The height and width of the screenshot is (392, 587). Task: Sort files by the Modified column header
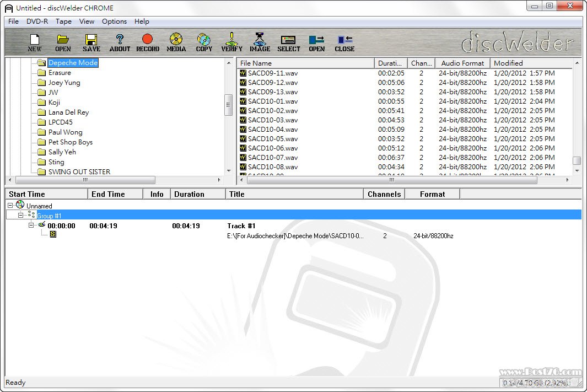point(531,63)
